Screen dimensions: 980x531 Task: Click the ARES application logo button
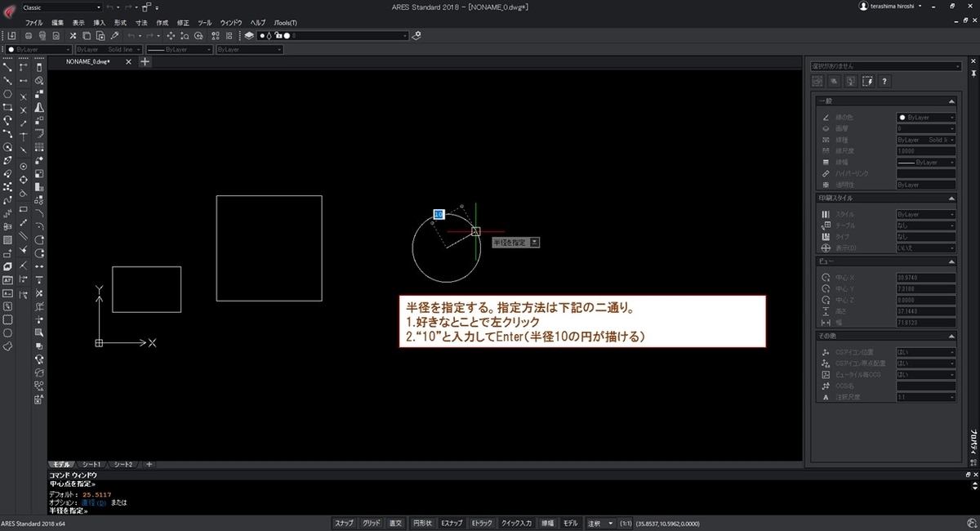[10, 12]
